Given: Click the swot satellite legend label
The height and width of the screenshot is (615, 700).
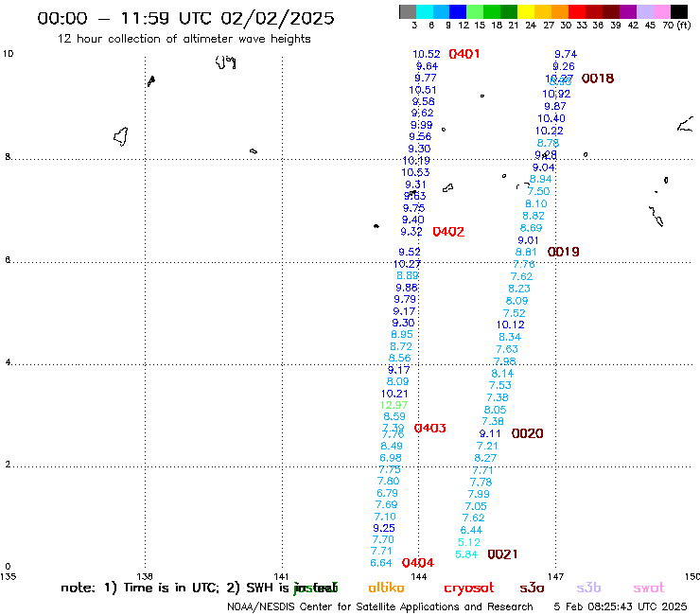Looking at the screenshot, I should coord(649,589).
